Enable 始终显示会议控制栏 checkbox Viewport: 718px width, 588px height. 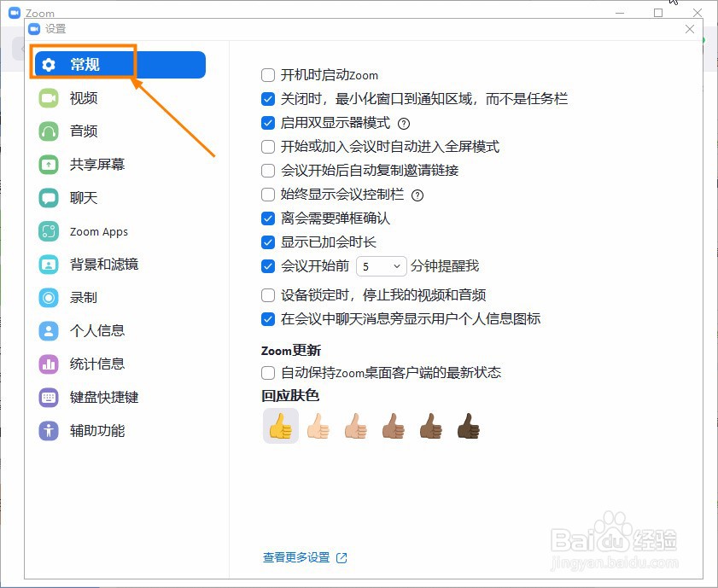point(268,195)
